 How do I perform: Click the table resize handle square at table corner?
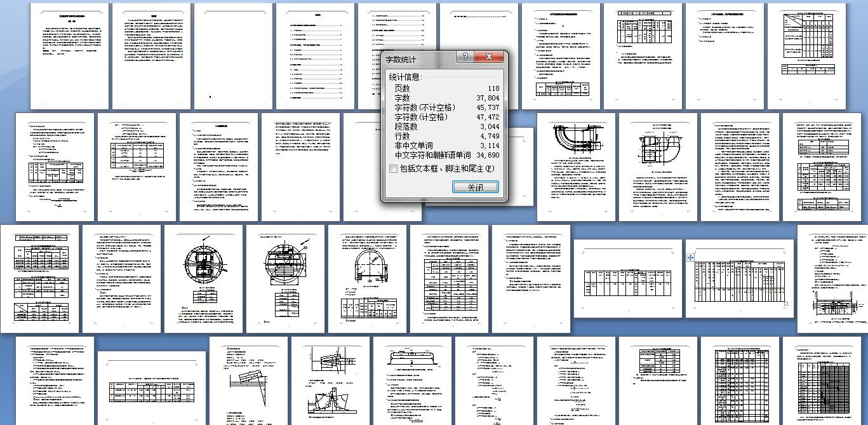pos(787,304)
